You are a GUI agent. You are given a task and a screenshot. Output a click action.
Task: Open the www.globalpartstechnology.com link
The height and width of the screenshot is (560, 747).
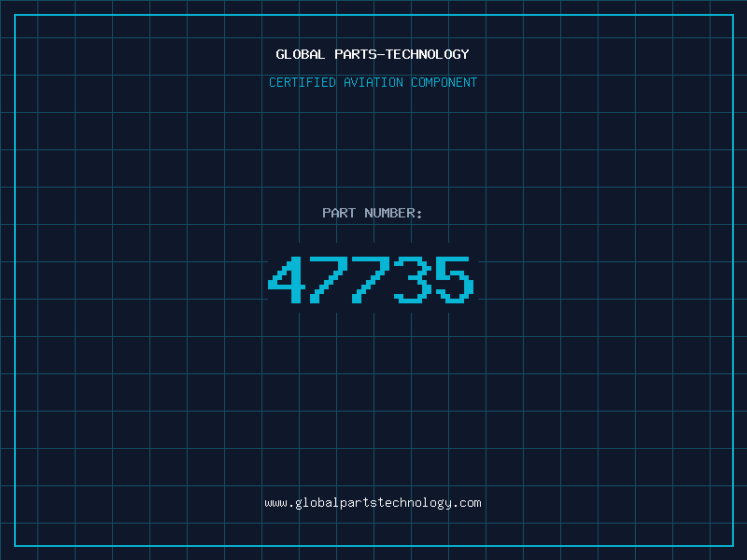tap(373, 503)
